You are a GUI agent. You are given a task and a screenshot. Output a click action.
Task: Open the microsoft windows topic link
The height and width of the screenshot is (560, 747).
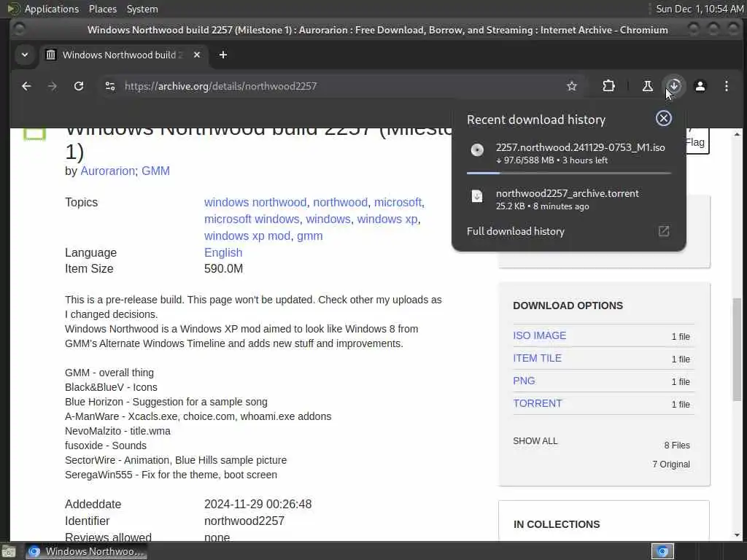(252, 219)
